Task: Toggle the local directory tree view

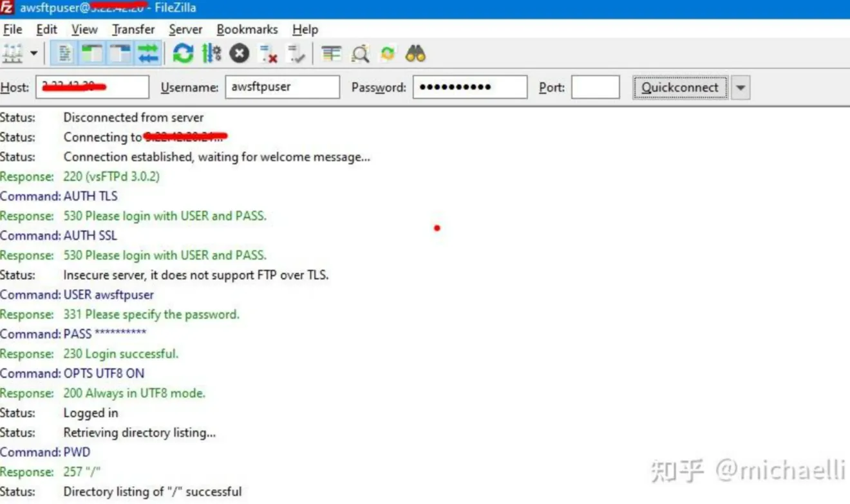Action: [x=91, y=54]
